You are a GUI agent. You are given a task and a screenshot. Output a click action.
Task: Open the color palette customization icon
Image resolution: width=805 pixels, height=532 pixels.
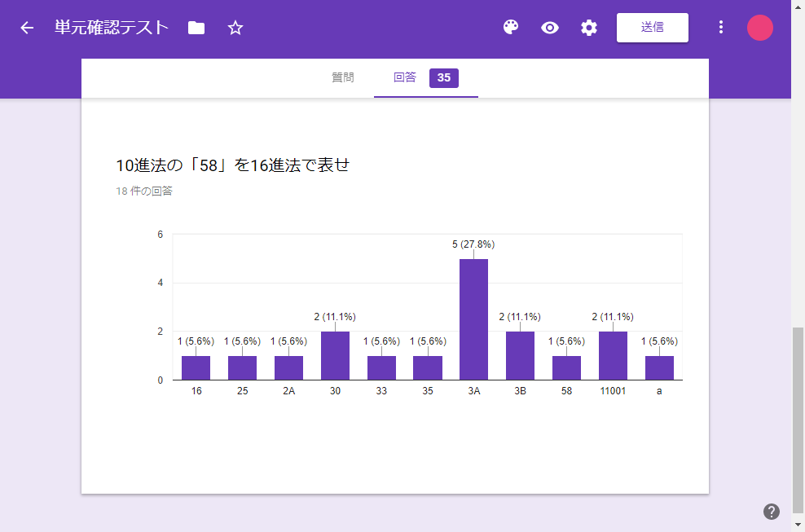tap(511, 27)
